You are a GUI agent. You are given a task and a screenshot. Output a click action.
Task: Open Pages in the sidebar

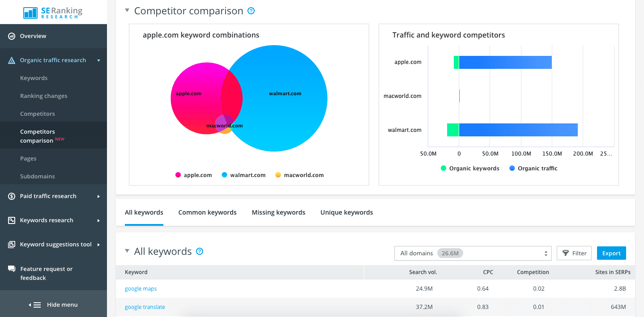[28, 159]
